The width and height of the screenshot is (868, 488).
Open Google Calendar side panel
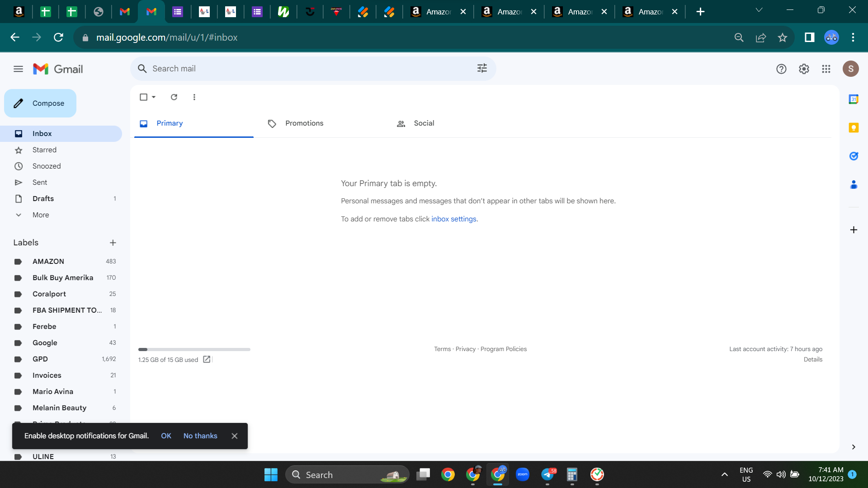854,99
